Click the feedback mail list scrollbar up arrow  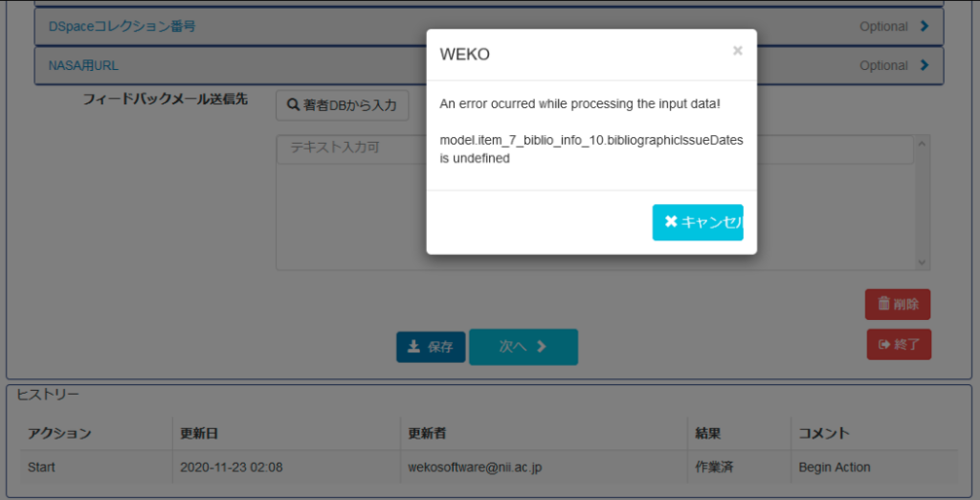tap(922, 145)
